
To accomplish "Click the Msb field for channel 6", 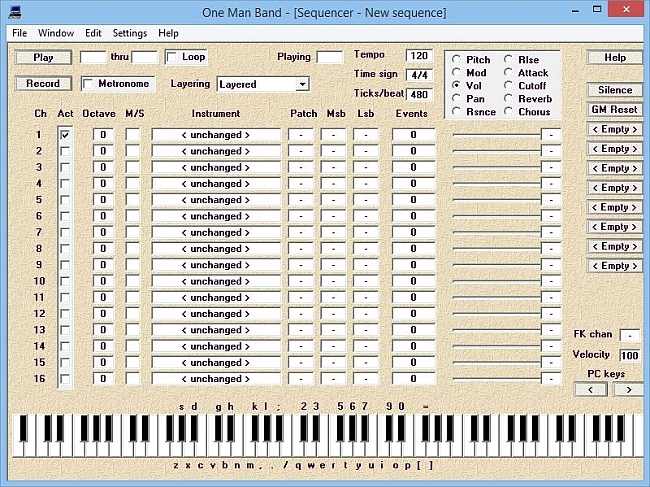I will coord(333,216).
